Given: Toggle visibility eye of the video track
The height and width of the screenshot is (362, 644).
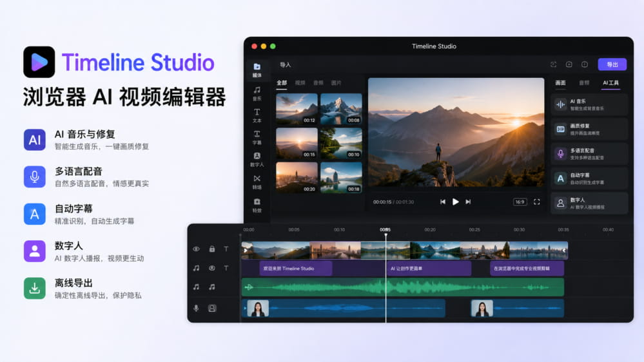Looking at the screenshot, I should point(197,249).
